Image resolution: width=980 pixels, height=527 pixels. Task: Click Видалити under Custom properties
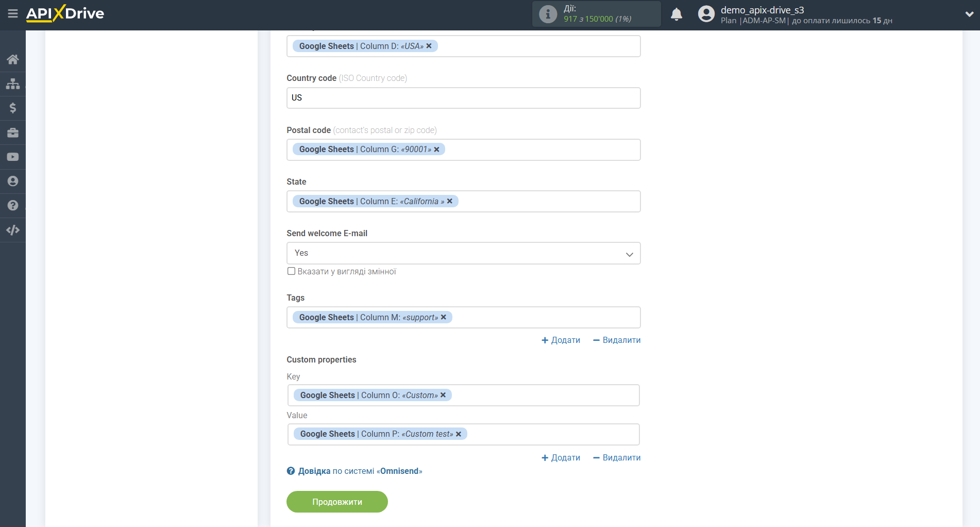click(617, 458)
